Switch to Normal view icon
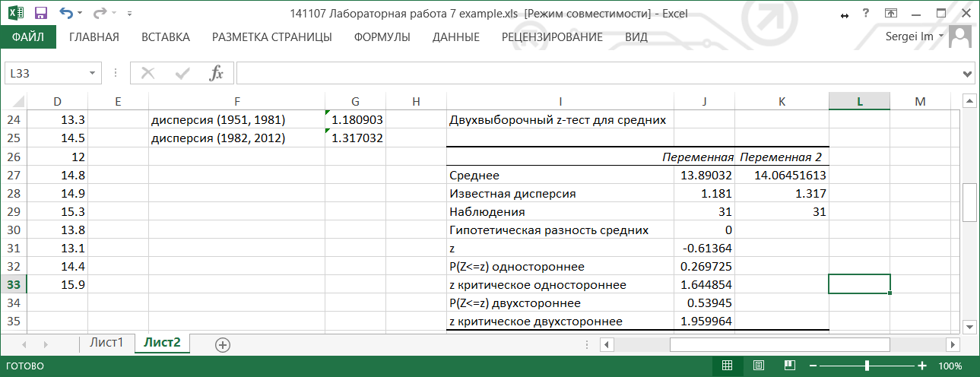 (727, 366)
